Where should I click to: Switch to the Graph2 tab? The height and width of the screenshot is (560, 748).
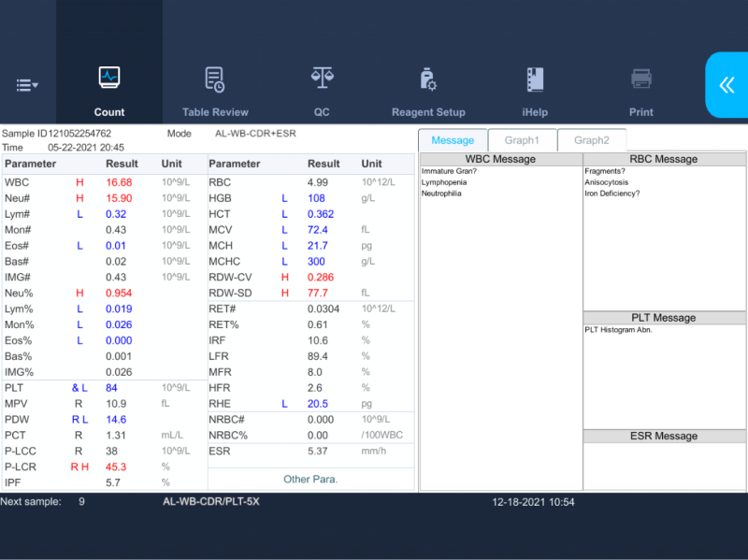(592, 140)
